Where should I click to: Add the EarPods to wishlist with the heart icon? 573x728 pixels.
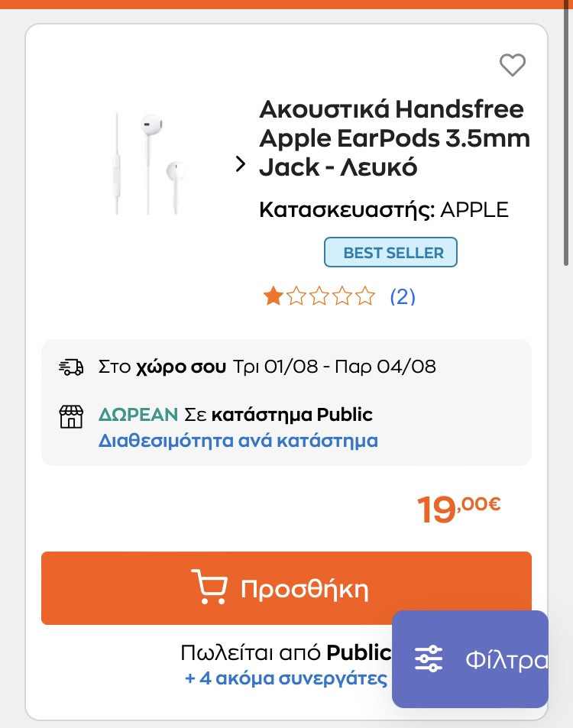[x=513, y=66]
